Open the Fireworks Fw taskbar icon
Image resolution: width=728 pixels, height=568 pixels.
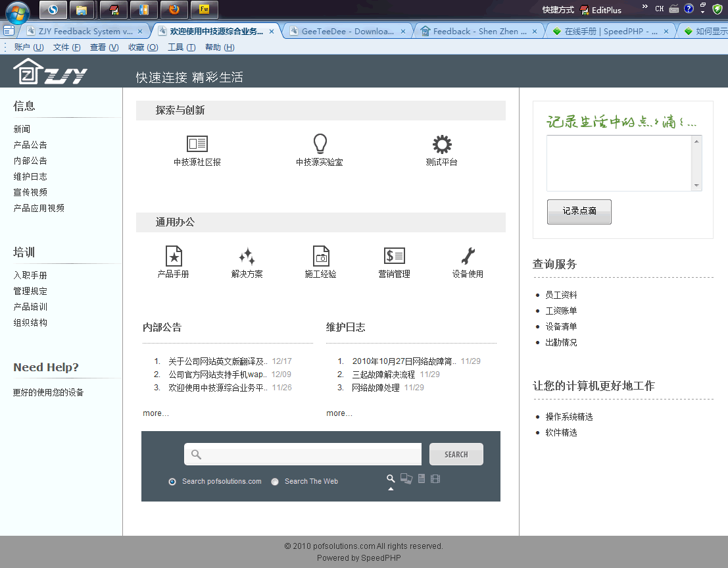(205, 9)
